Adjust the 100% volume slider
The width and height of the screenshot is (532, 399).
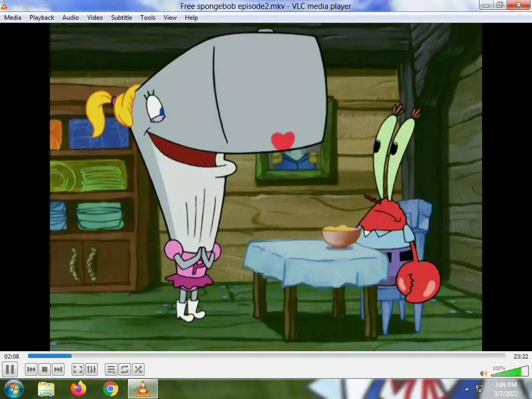coord(510,371)
